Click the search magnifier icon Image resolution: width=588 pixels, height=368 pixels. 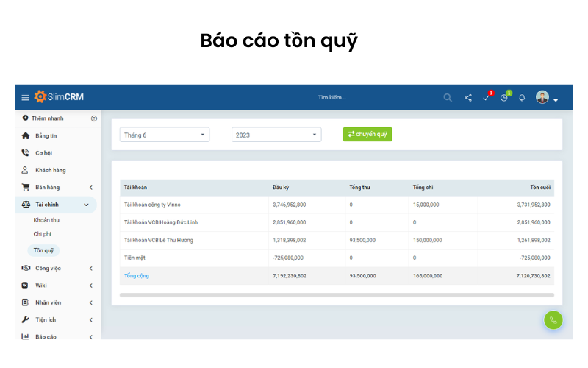tap(448, 98)
